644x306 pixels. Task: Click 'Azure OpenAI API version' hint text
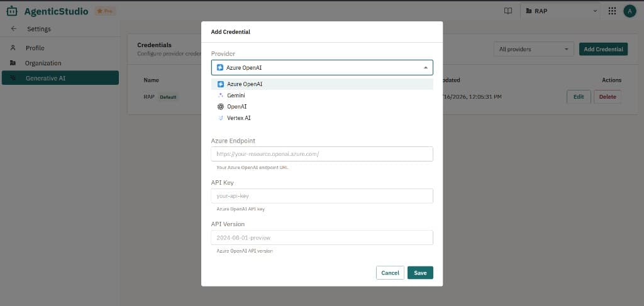(245, 251)
